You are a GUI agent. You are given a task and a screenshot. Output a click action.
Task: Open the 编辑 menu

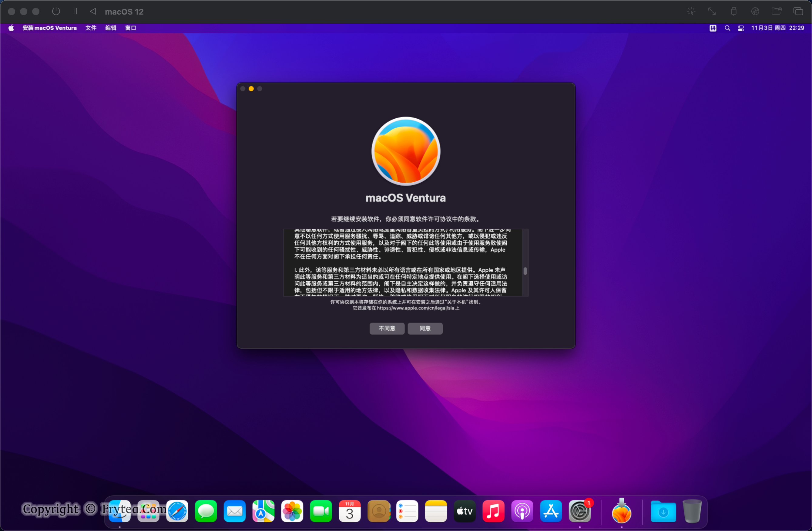[111, 28]
